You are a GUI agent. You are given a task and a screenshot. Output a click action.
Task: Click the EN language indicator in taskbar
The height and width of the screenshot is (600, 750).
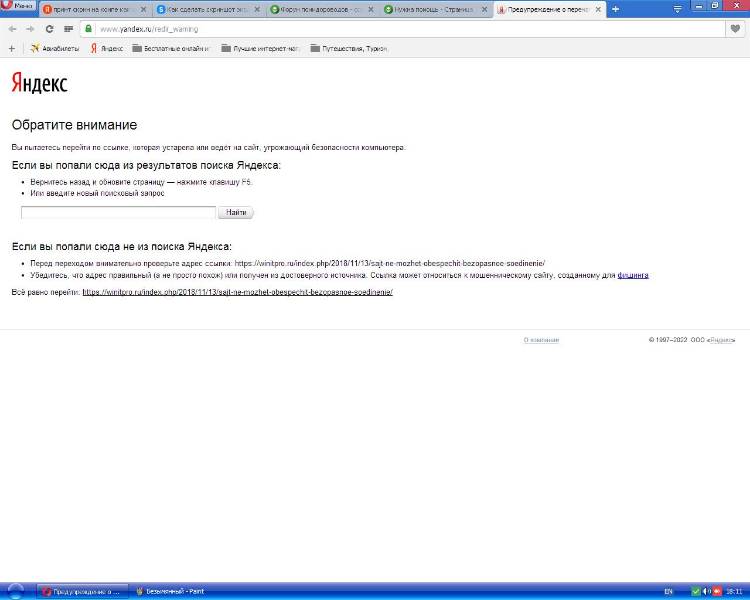668,592
